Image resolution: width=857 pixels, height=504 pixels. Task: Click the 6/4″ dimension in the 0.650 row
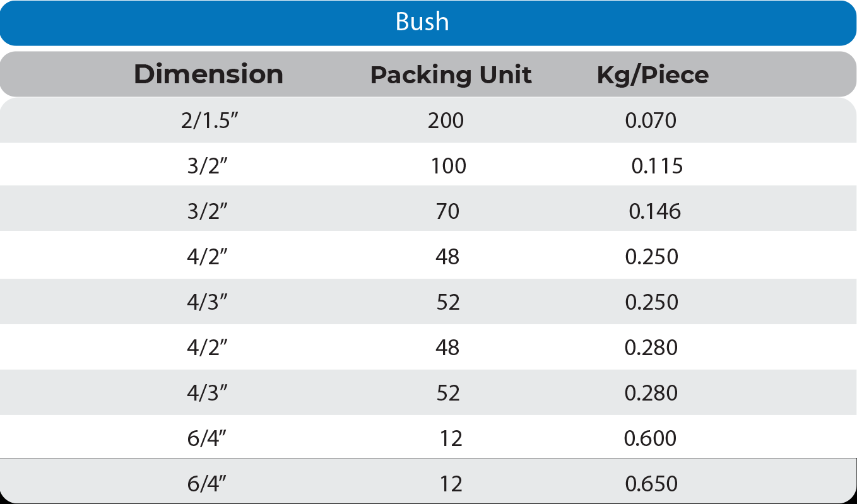(207, 484)
